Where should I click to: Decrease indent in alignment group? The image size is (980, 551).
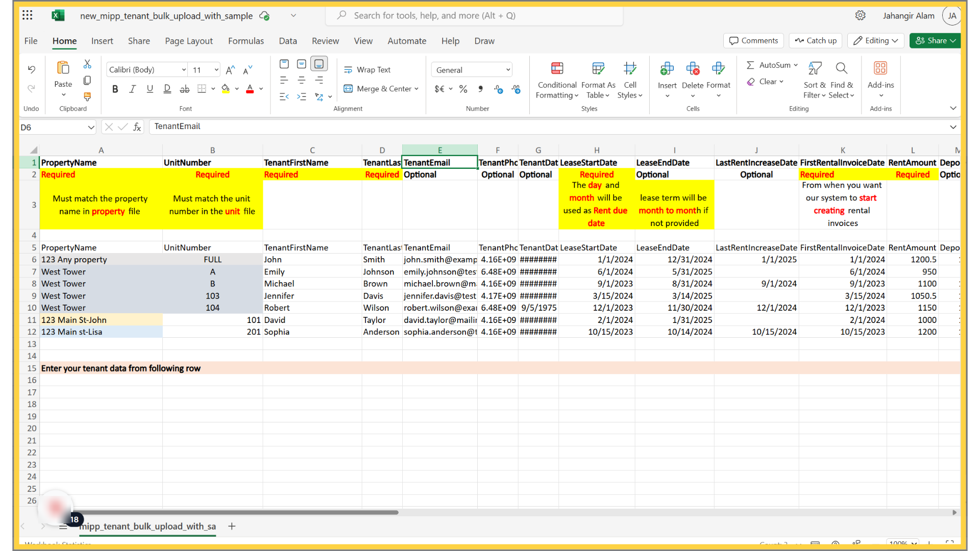point(284,96)
